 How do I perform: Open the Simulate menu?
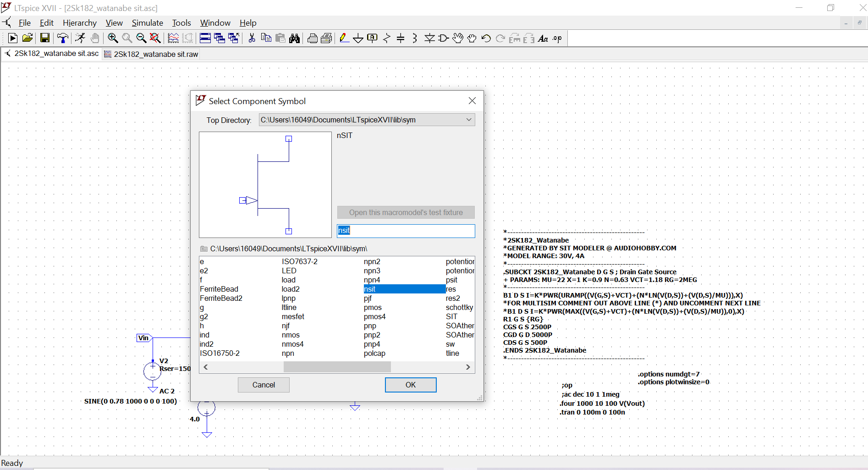tap(148, 23)
